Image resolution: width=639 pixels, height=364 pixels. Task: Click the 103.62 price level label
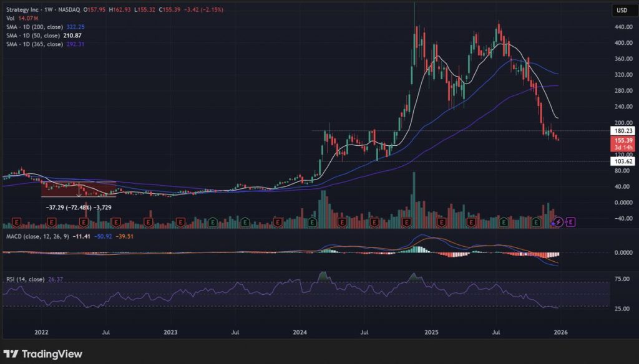622,161
